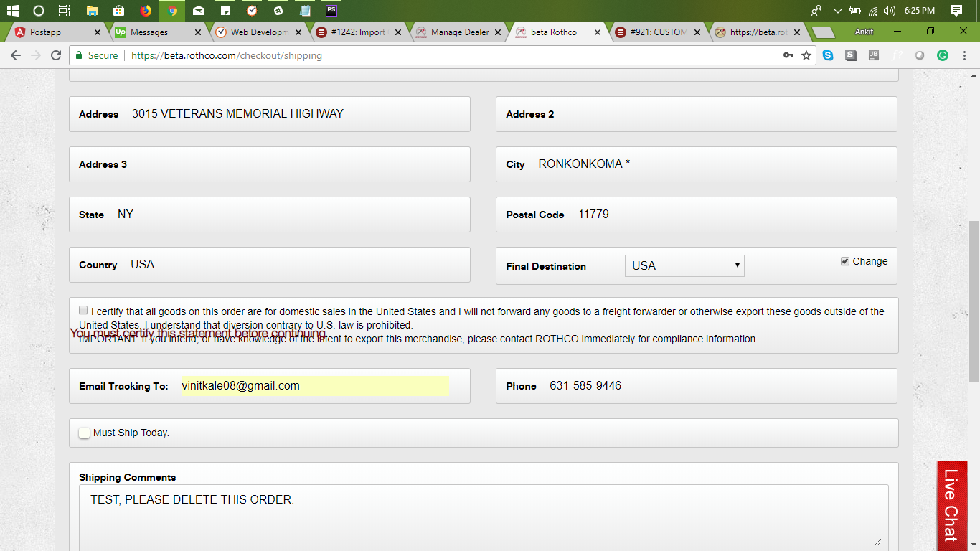Launch PhpStorm from the taskbar

(x=331, y=11)
